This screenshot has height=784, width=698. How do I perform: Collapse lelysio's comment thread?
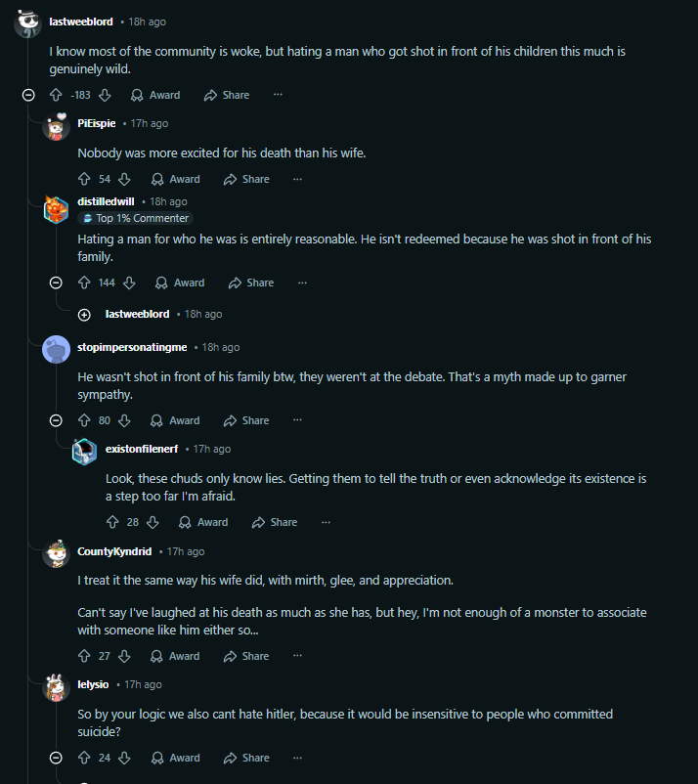57,758
